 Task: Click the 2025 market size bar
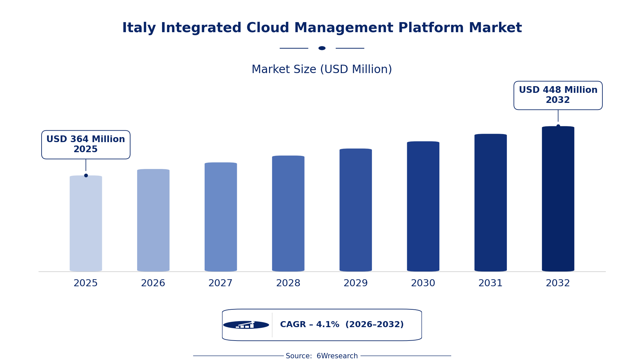(x=86, y=224)
